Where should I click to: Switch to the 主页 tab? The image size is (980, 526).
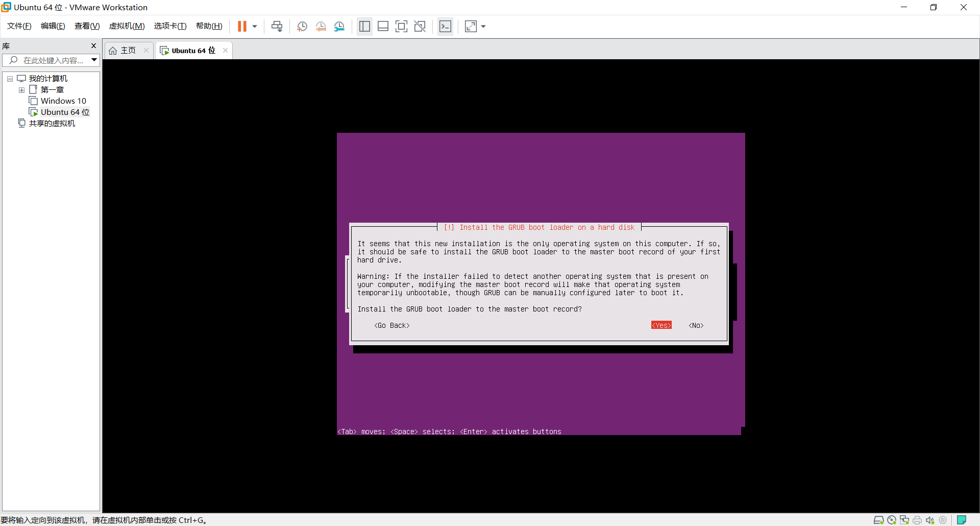pos(128,51)
